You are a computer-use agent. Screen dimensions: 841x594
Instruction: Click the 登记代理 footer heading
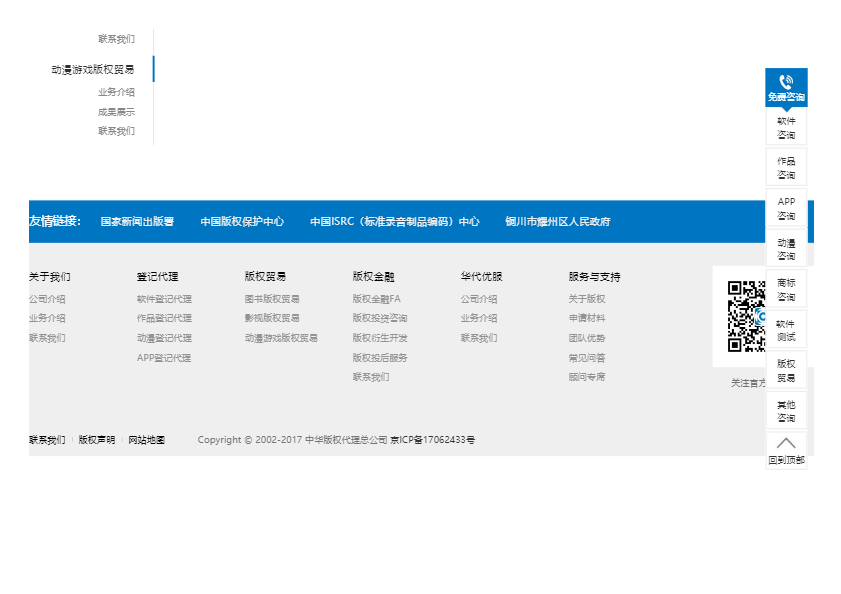(x=158, y=276)
